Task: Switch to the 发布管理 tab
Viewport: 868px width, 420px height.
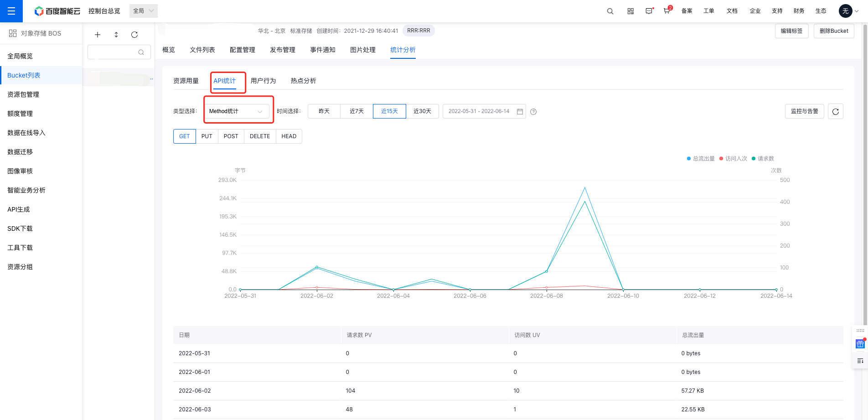Action: pos(283,50)
